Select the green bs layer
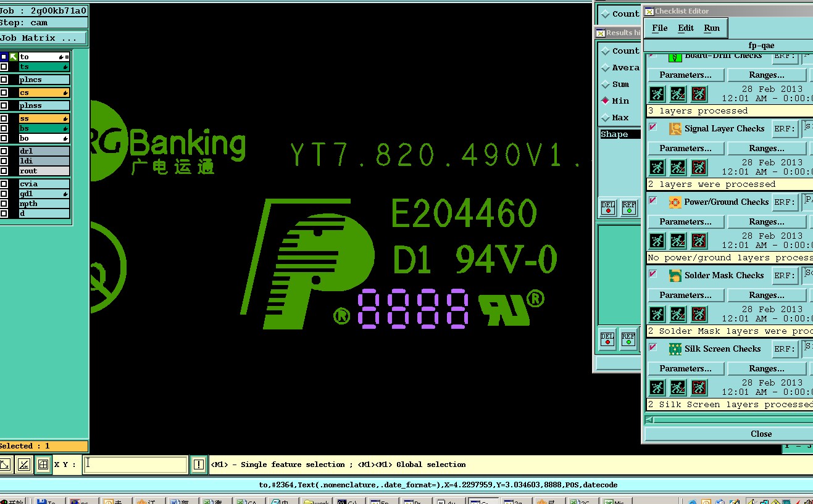 pyautogui.click(x=44, y=128)
